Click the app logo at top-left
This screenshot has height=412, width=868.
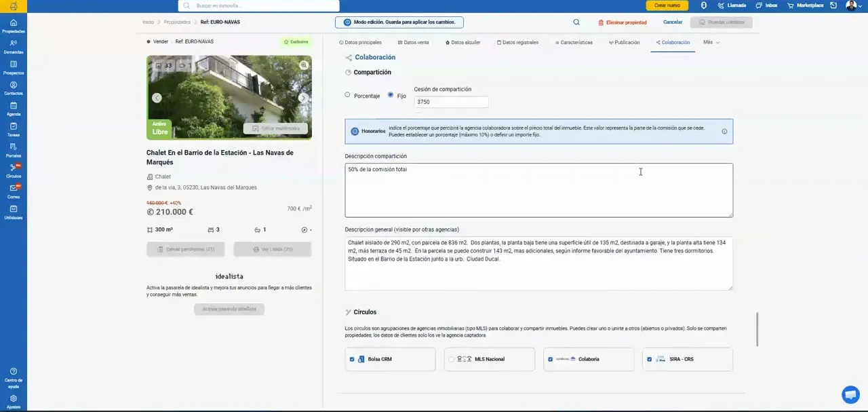14,6
